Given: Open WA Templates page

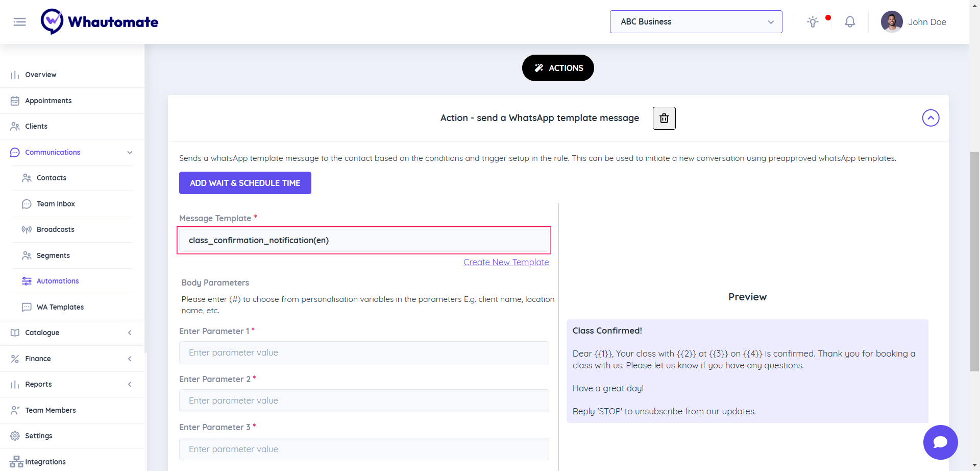Looking at the screenshot, I should (60, 307).
